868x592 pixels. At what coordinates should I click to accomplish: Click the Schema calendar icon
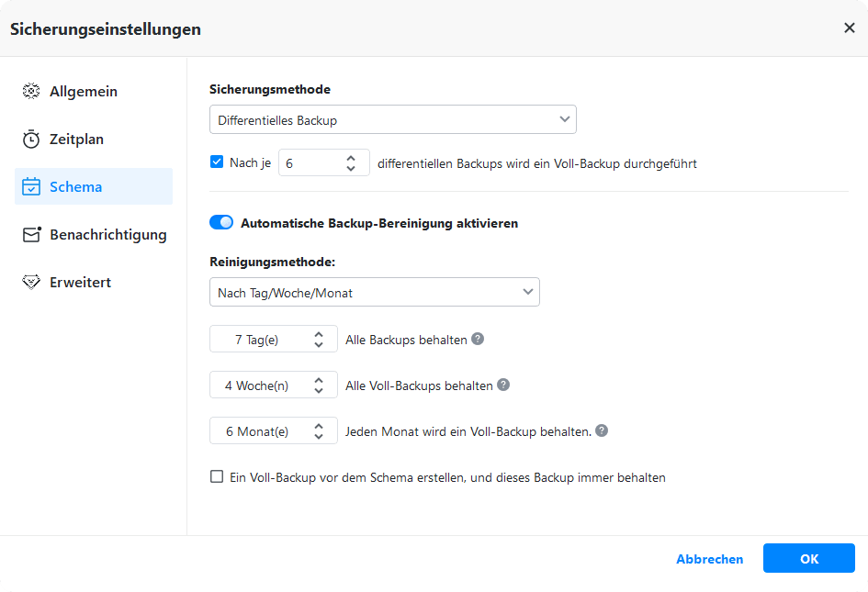[x=31, y=187]
